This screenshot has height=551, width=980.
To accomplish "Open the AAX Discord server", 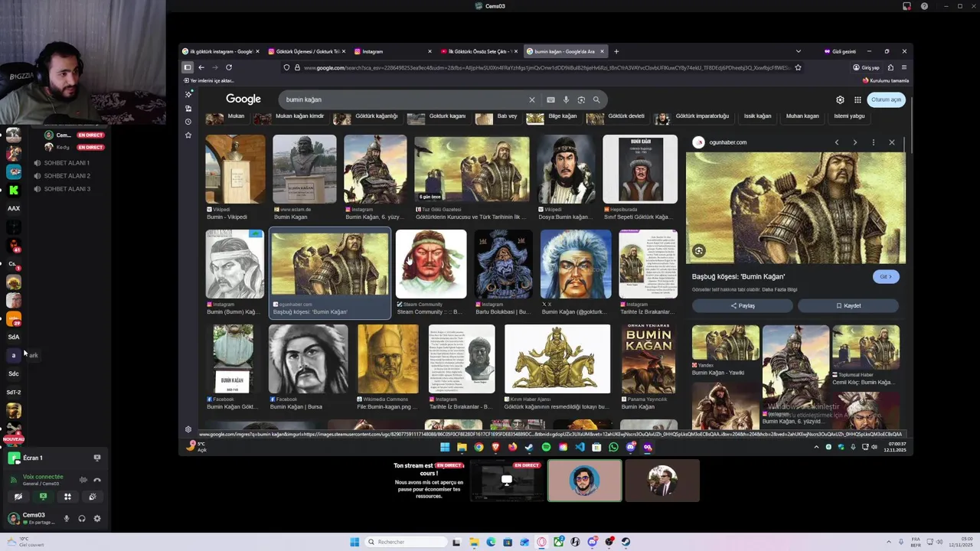I will tap(14, 208).
